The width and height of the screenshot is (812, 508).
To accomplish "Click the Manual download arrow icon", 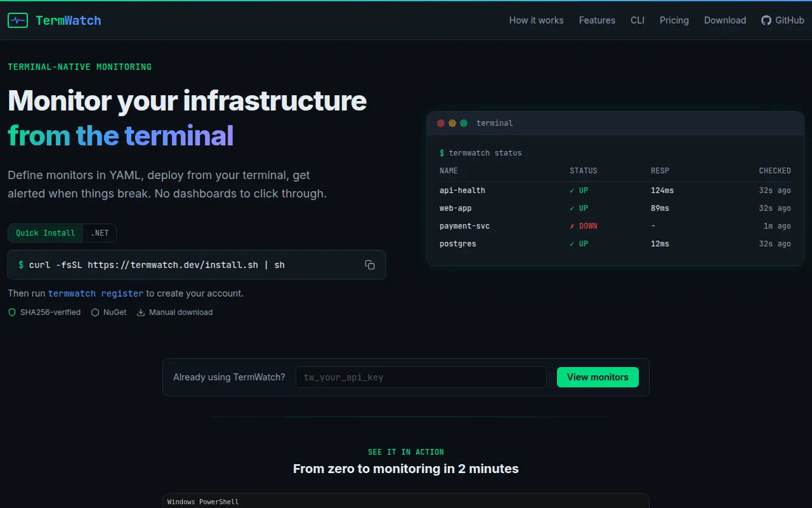I will click(141, 312).
